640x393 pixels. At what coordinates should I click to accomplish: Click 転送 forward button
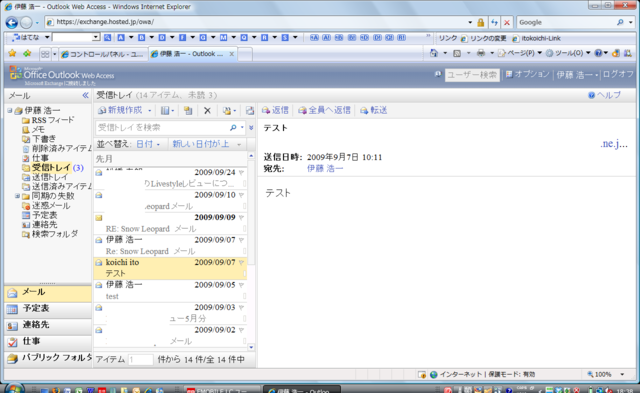click(373, 111)
